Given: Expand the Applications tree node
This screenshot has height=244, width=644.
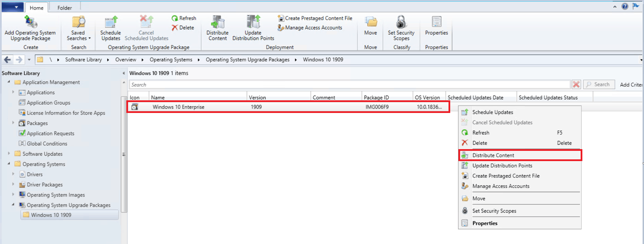Looking at the screenshot, I should click(x=13, y=92).
